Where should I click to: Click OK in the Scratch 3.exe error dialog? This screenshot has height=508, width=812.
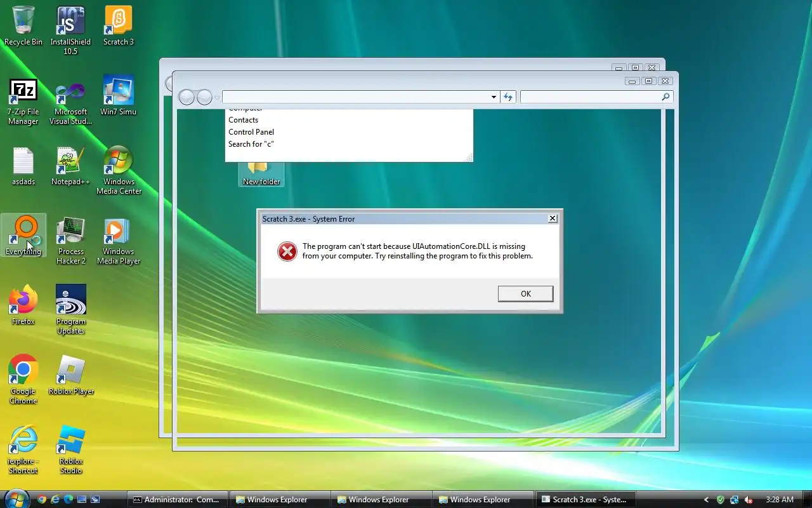(525, 293)
